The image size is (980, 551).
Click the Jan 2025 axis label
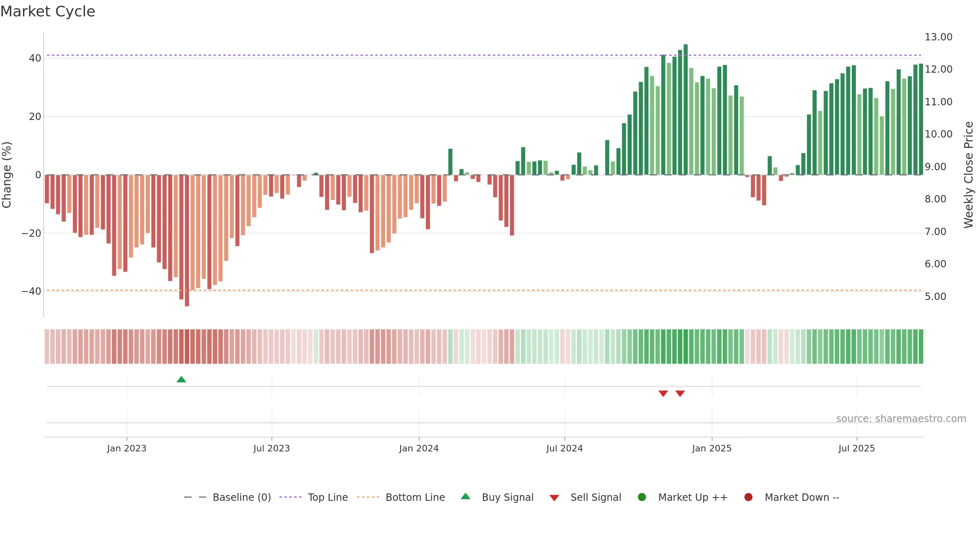pos(712,448)
